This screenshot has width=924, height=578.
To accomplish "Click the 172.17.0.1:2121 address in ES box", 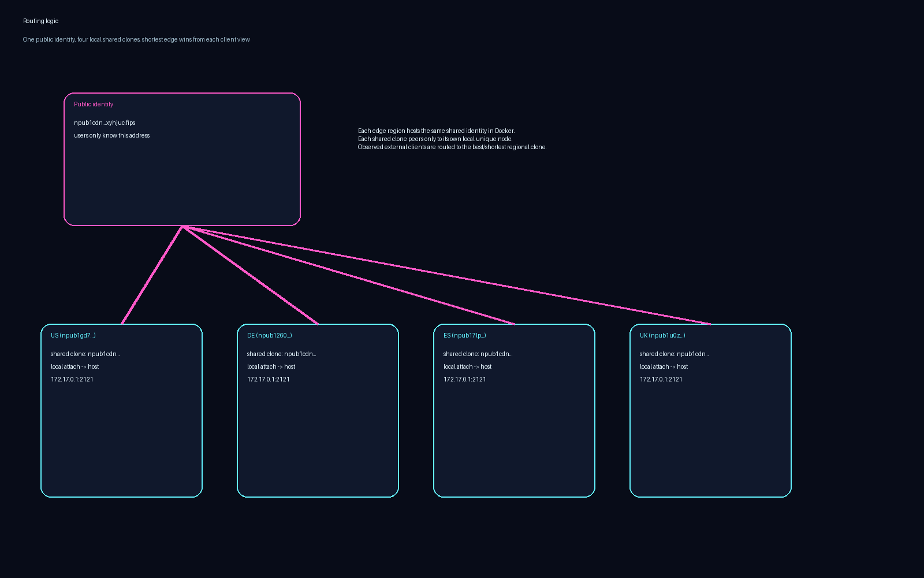I will [x=464, y=379].
